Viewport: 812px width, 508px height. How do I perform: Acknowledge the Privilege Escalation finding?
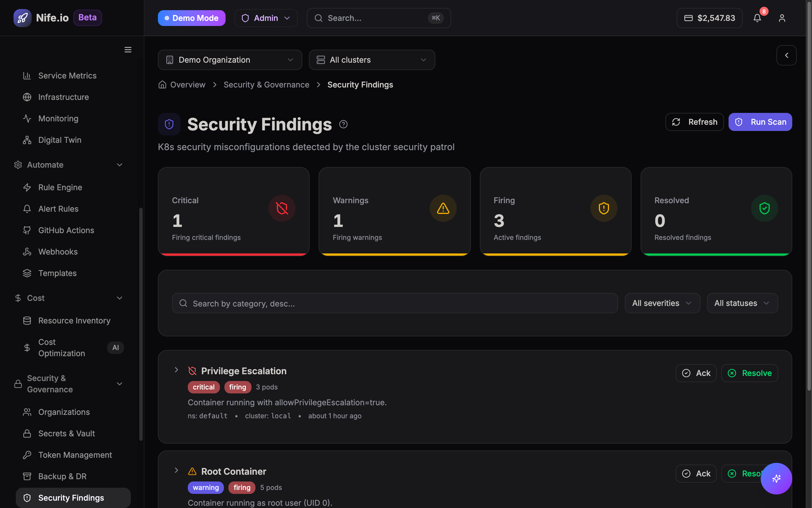pyautogui.click(x=696, y=373)
